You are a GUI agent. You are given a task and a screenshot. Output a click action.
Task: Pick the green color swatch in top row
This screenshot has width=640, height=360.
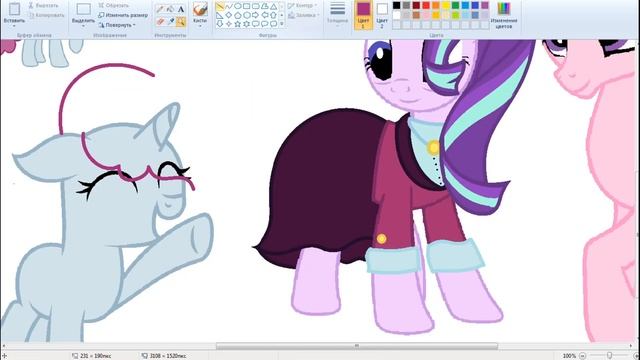(x=456, y=5)
